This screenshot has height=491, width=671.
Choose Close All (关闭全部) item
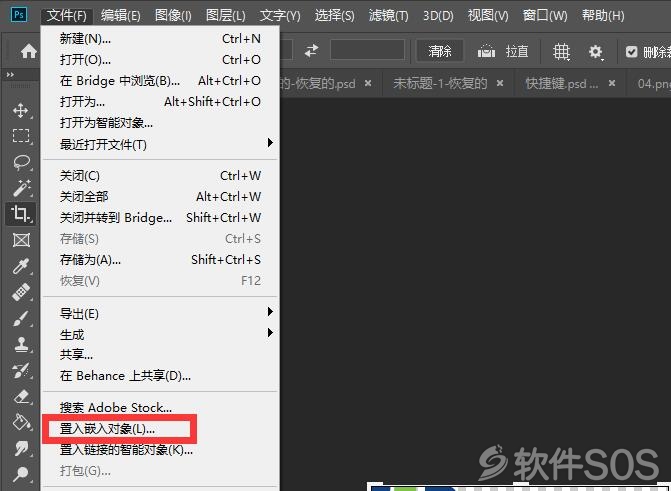160,196
